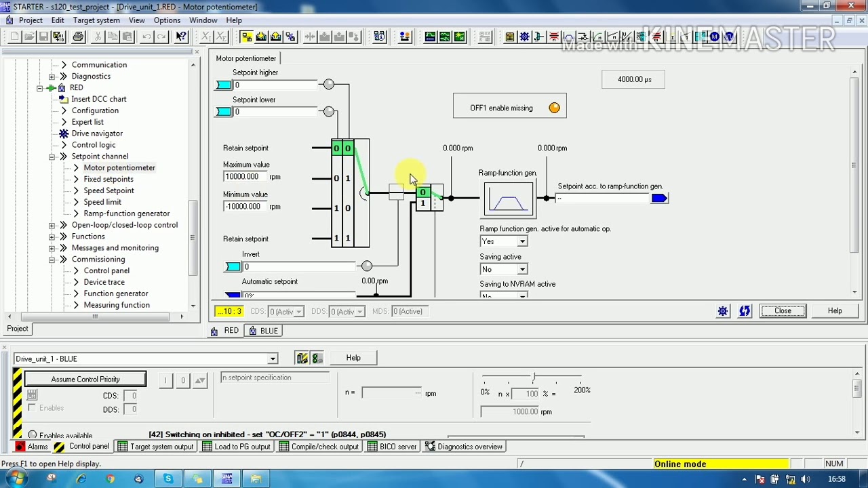The height and width of the screenshot is (488, 868).
Task: Expand the Messages and monitoring node
Action: pyautogui.click(x=52, y=248)
